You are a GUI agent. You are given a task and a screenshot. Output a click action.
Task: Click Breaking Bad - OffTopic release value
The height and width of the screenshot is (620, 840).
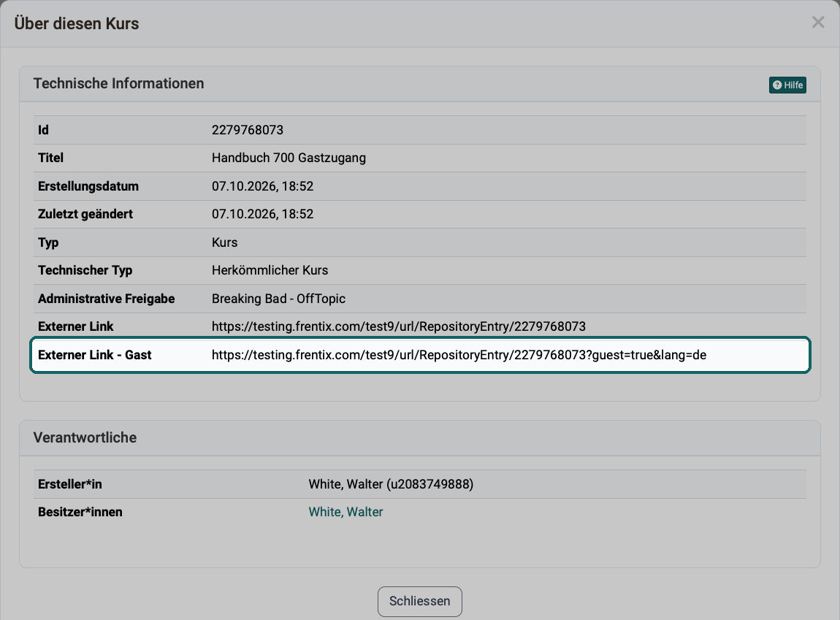tap(278, 299)
